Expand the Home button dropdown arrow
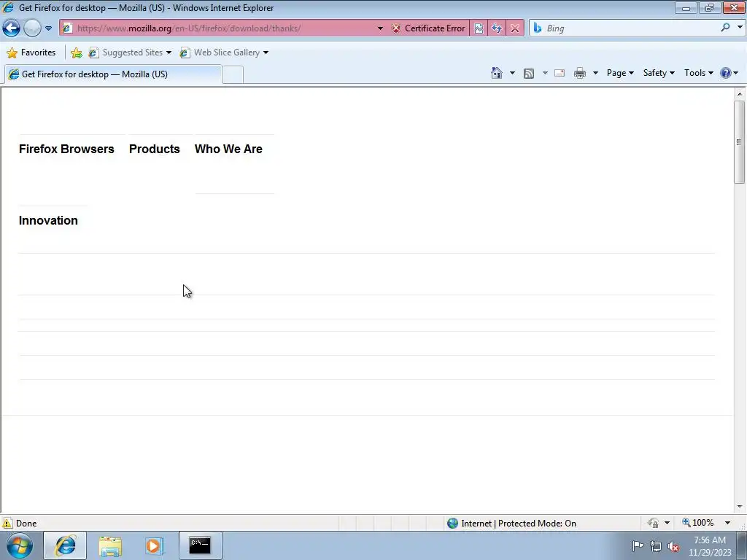The image size is (747, 560). [512, 73]
